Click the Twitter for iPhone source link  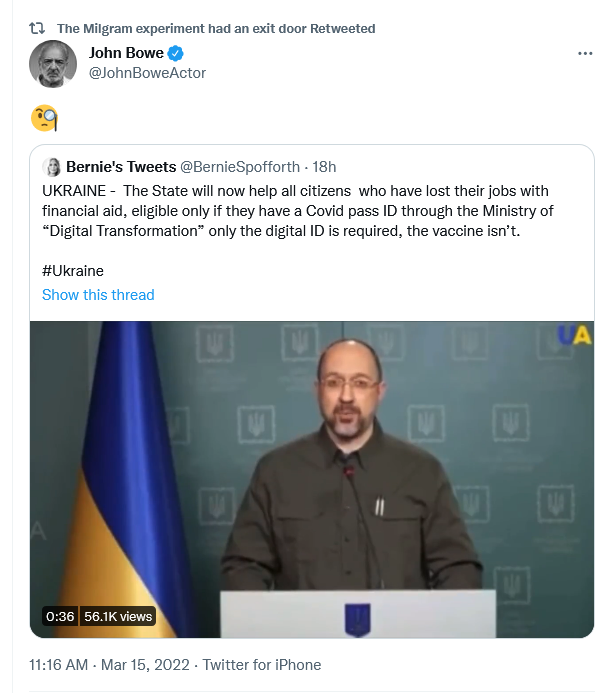coord(262,665)
